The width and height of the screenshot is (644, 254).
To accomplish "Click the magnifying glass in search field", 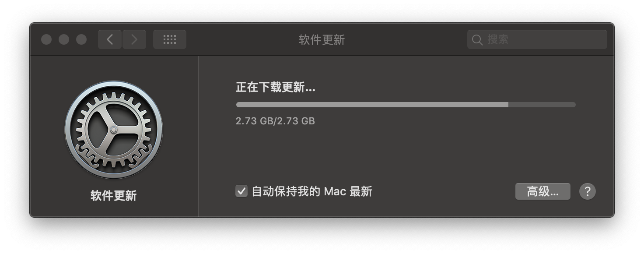I will pos(477,40).
